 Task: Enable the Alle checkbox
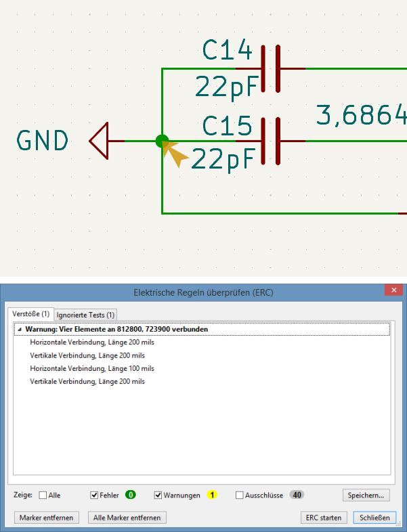[x=43, y=495]
